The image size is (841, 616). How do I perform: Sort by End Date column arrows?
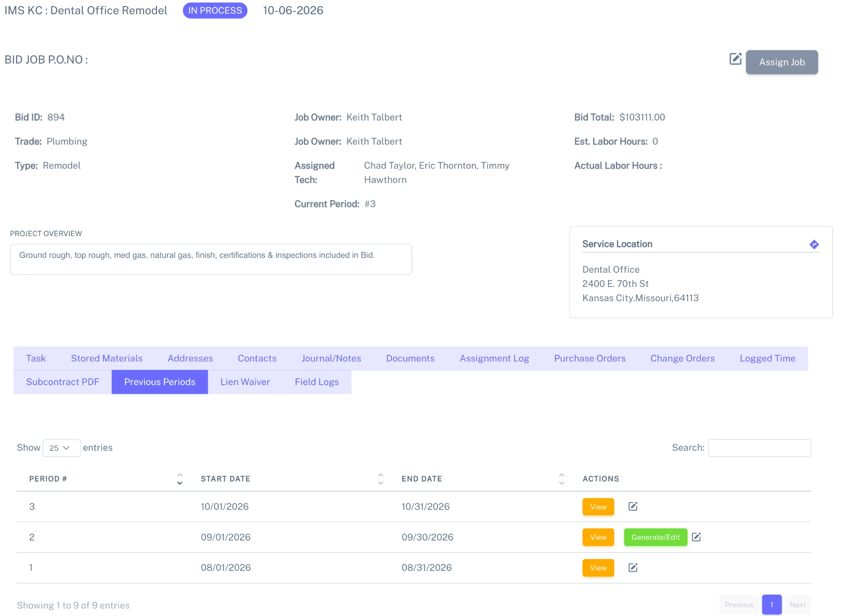[562, 479]
